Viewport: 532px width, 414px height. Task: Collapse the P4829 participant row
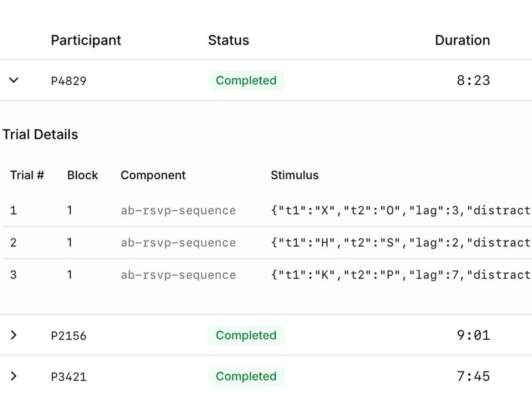tap(13, 81)
